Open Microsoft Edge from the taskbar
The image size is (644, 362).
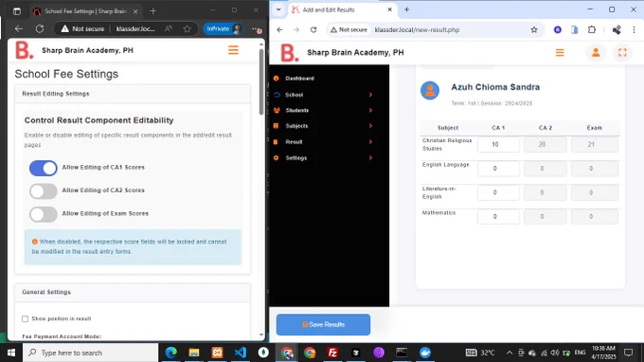point(170,353)
